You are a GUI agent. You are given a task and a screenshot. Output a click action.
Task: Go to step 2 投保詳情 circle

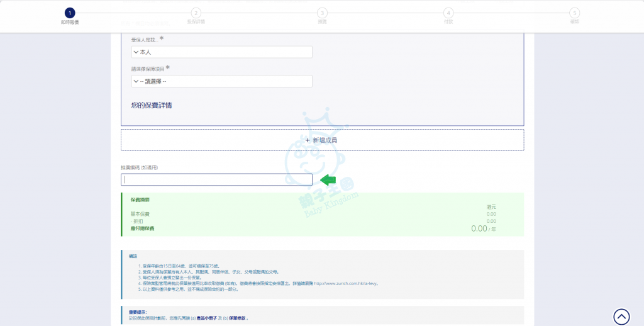pyautogui.click(x=196, y=13)
